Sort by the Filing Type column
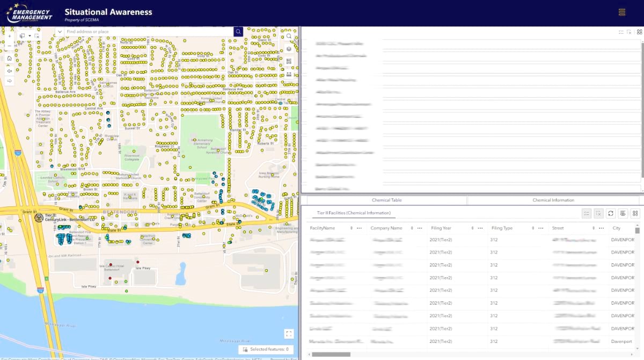644x360 pixels. [x=533, y=228]
